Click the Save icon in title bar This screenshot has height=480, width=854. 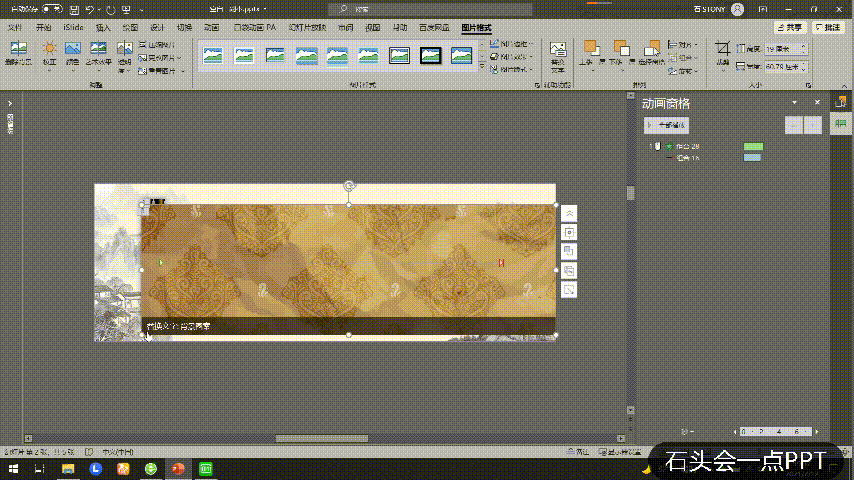pyautogui.click(x=75, y=10)
